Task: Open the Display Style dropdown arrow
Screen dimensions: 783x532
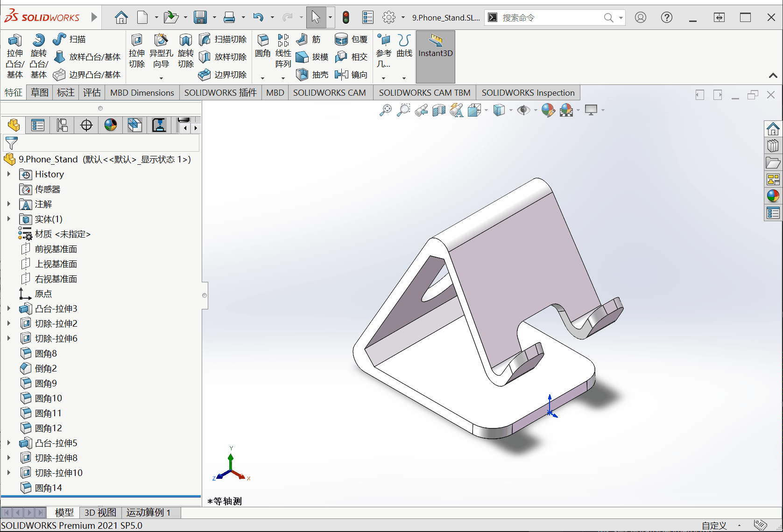Action: (x=511, y=110)
